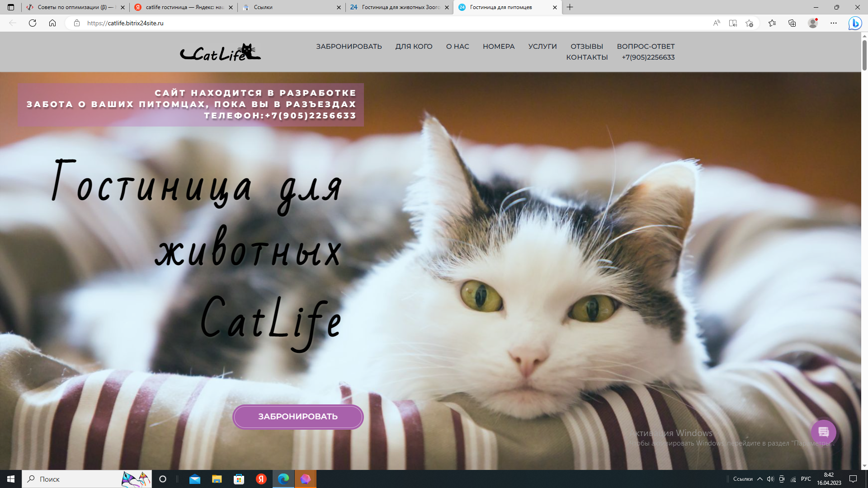Go to КОНТАКТЫ section
The image size is (868, 488).
coord(587,57)
